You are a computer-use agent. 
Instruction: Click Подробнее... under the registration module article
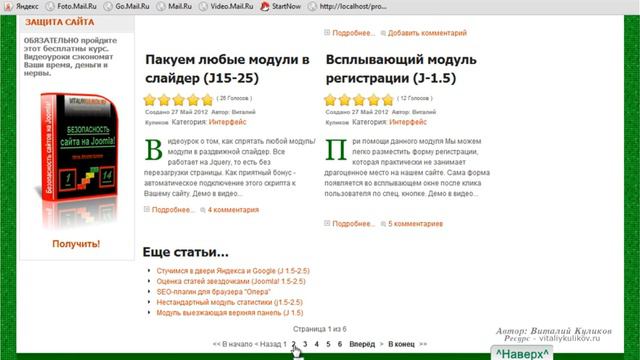(353, 224)
